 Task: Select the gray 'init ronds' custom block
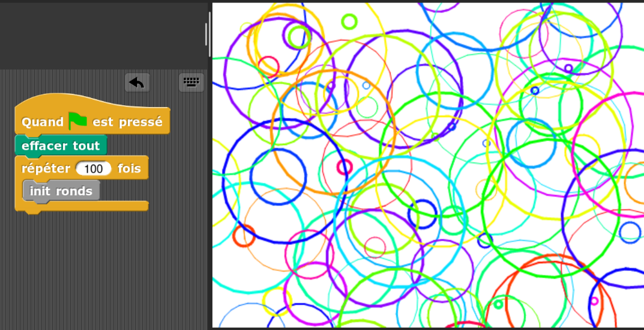click(x=61, y=191)
